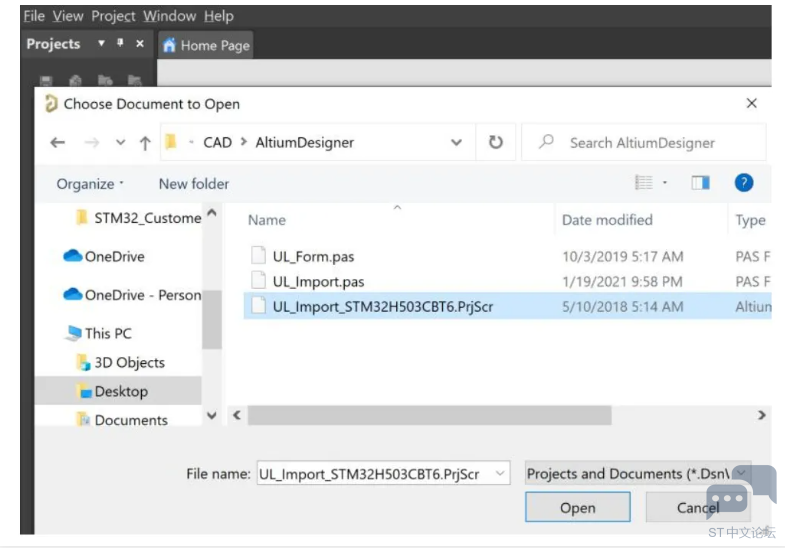
Task: Click the horizontal scrollbar thumb
Action: [430, 415]
